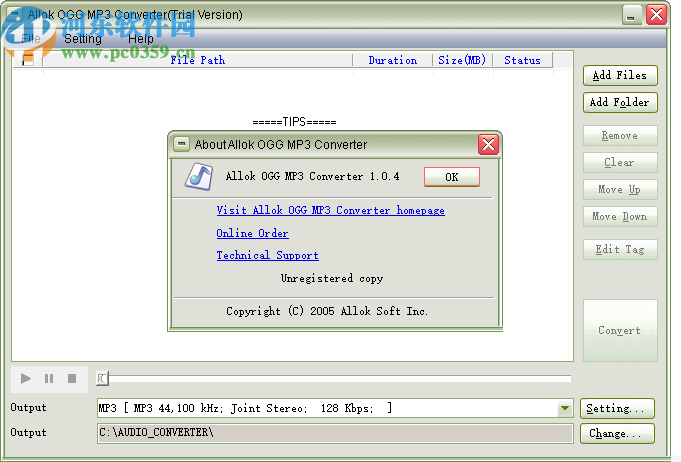Click the Remove button

tap(620, 135)
